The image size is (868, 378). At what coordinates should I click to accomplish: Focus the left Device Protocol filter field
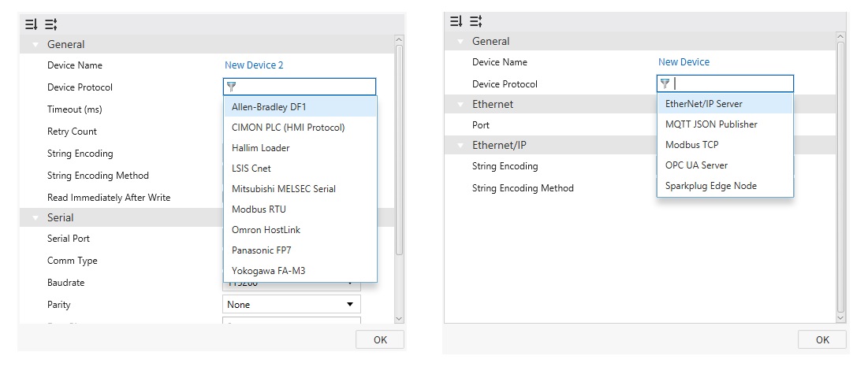300,87
